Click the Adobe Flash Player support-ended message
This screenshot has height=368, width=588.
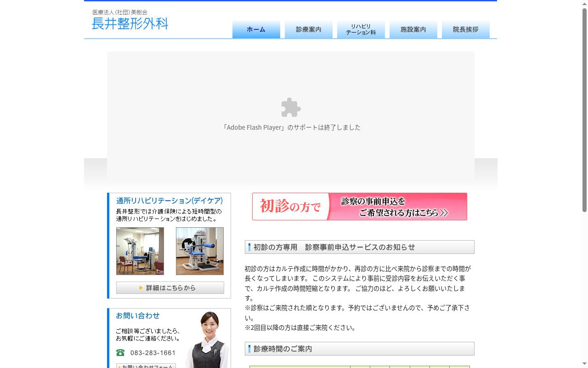coord(291,127)
